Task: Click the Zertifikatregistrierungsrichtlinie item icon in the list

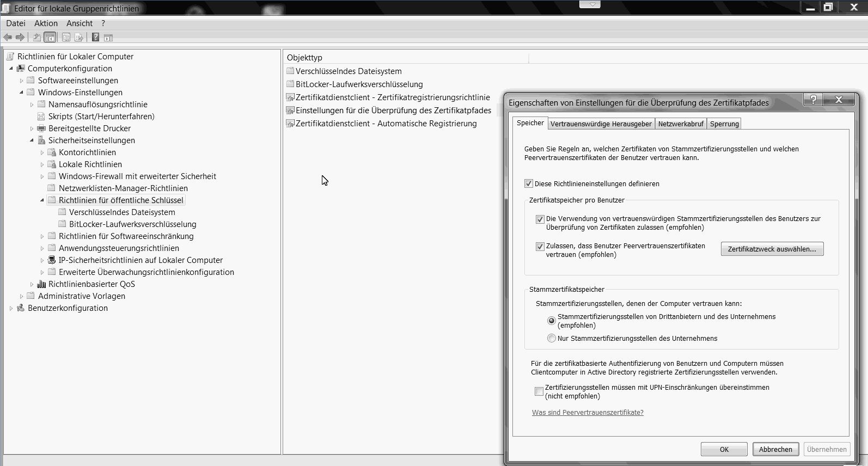Action: click(x=290, y=97)
